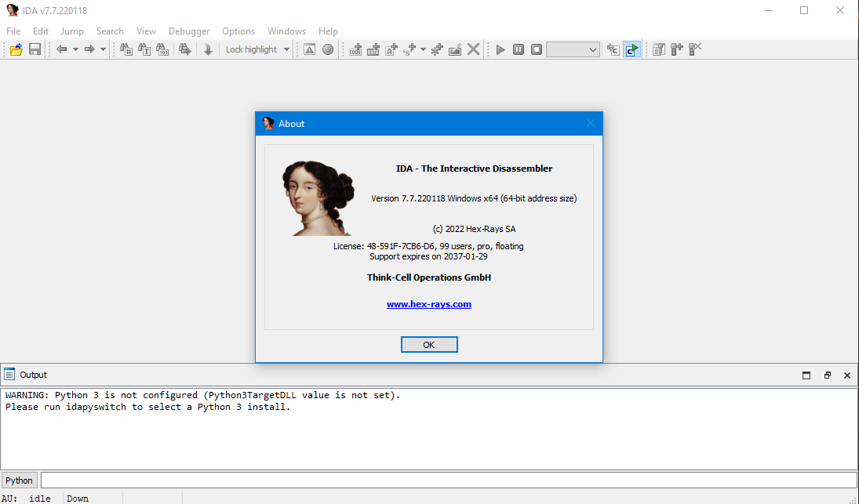Viewport: 859px width, 504px height.
Task: Click the string style 's' plus icon
Action: click(409, 49)
